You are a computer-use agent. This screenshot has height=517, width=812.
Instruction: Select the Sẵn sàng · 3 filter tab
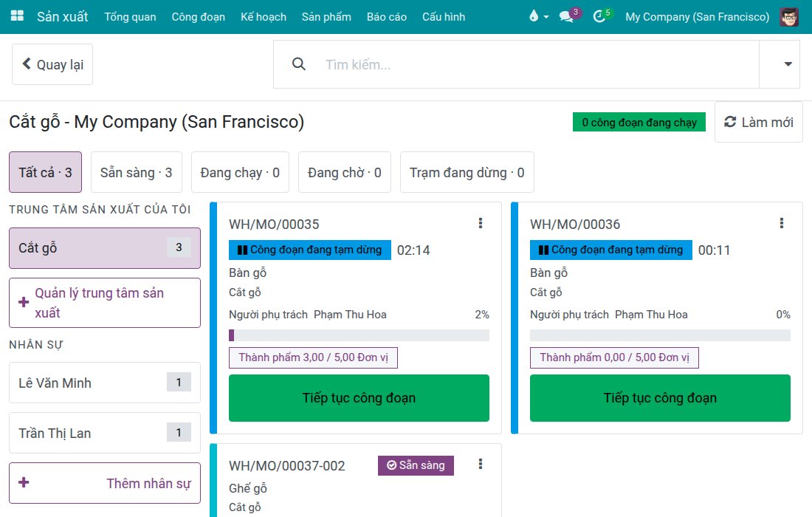(x=137, y=172)
